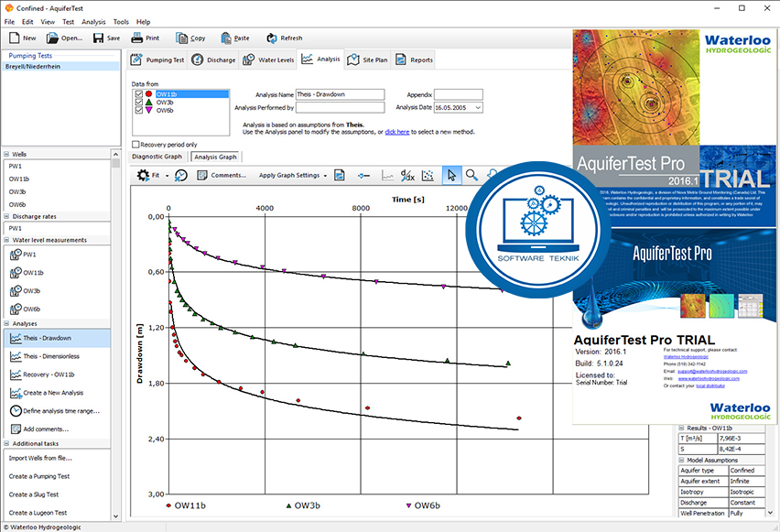
Task: Click the Analysis Name input field
Action: 341,94
